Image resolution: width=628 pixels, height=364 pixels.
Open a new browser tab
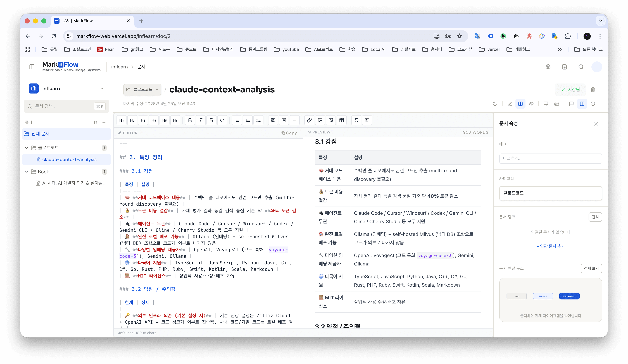141,21
